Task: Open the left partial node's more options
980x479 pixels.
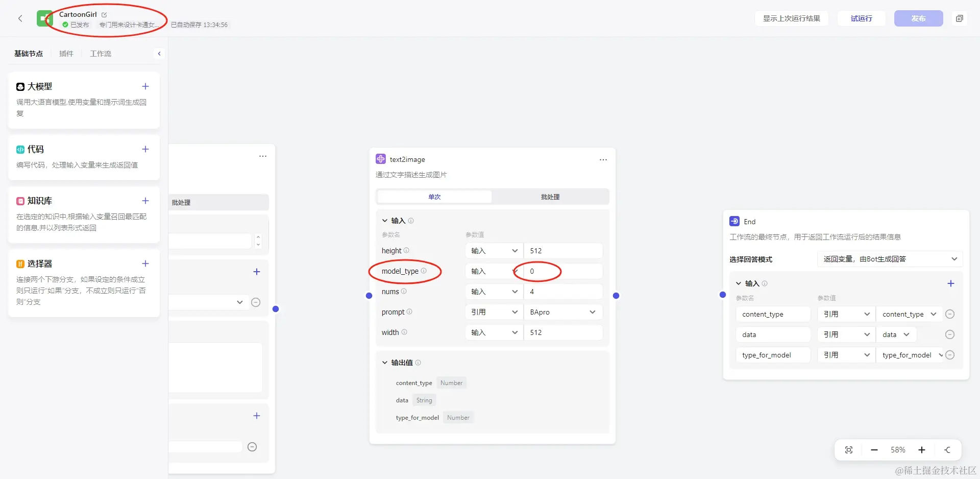Action: (x=263, y=156)
